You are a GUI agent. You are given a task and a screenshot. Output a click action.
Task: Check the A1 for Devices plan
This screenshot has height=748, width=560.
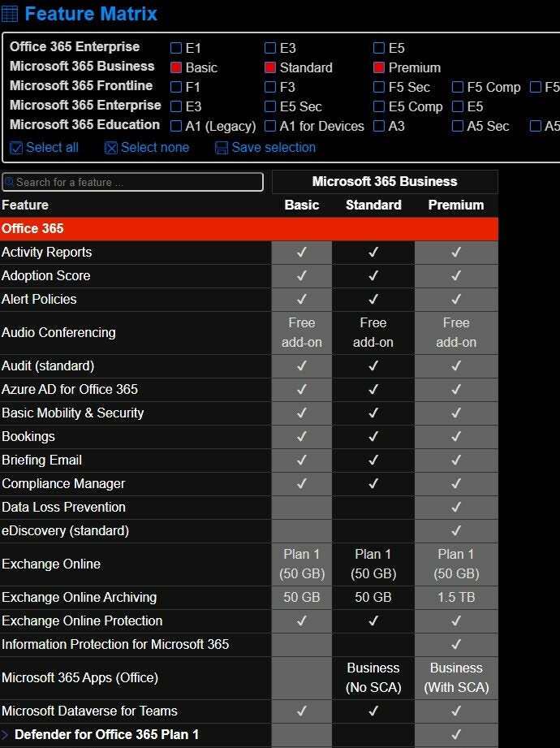click(270, 127)
